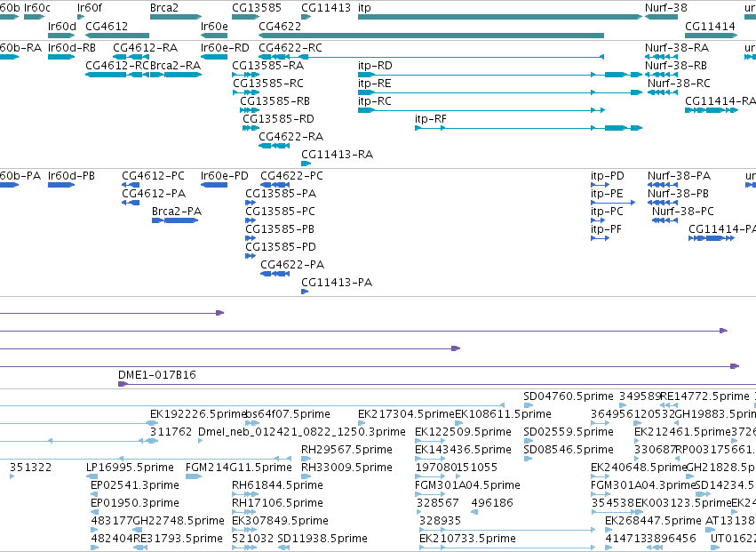This screenshot has height=552, width=756.
Task: Click EST 19708015 1055 label
Action: 456,467
